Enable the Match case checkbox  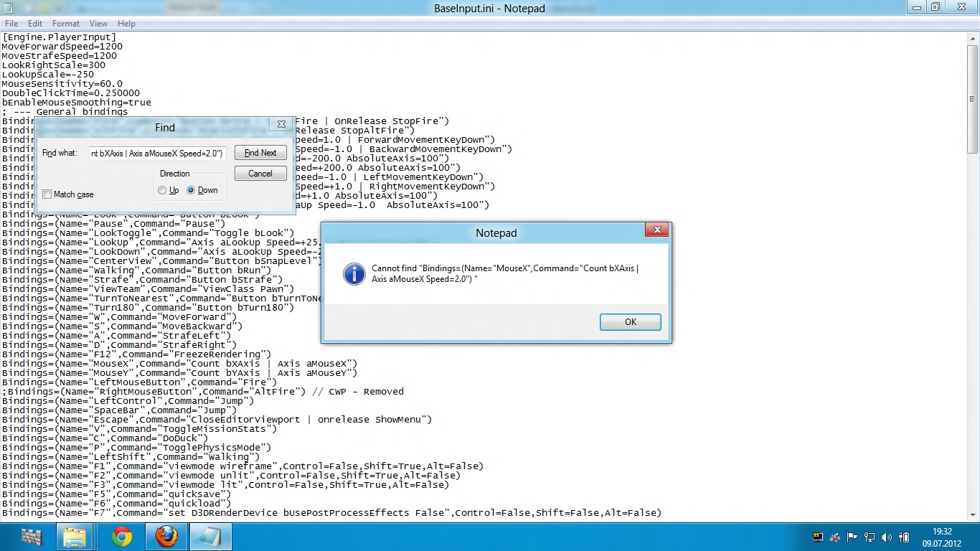47,194
